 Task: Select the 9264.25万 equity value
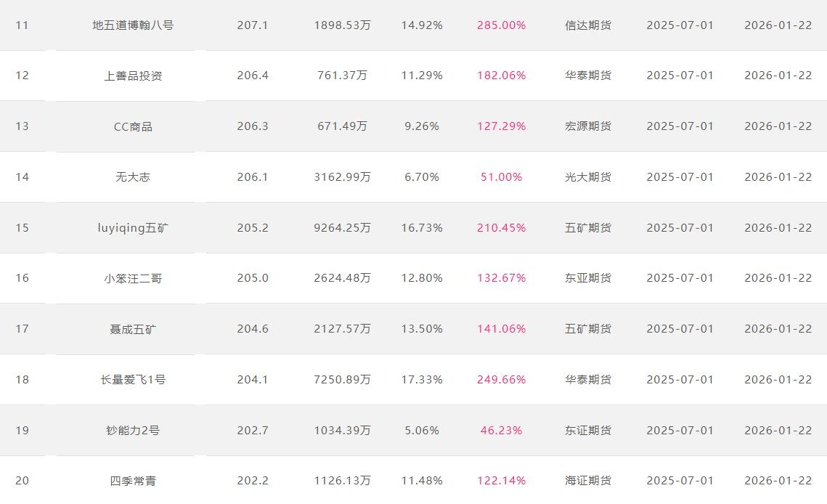[342, 228]
